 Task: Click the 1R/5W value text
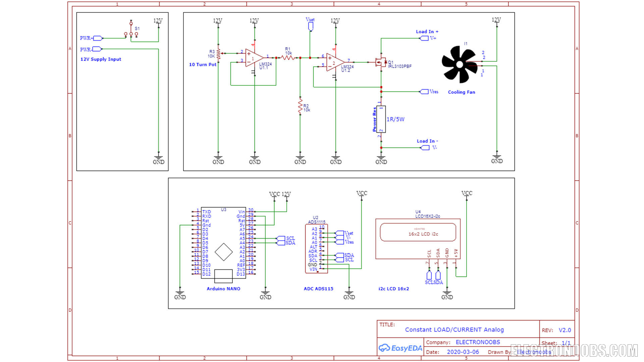click(x=395, y=119)
